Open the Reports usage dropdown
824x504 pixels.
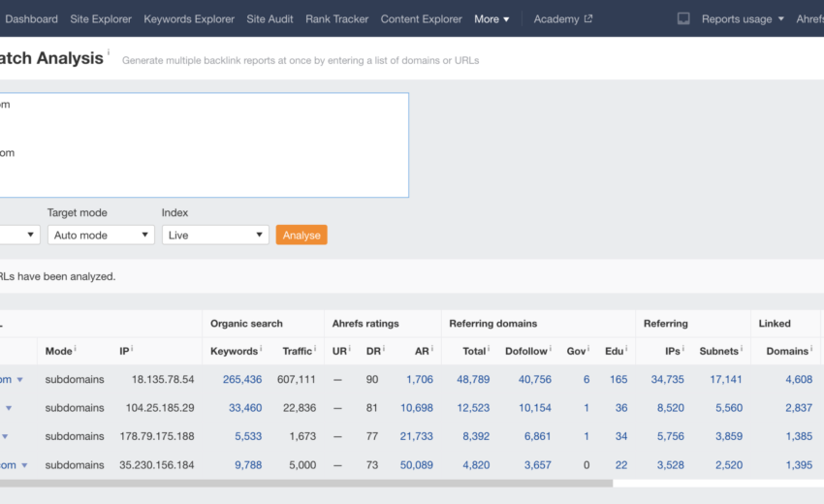tap(743, 18)
